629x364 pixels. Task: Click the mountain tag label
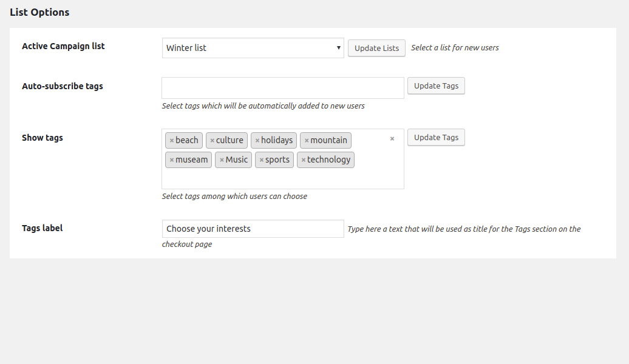329,141
